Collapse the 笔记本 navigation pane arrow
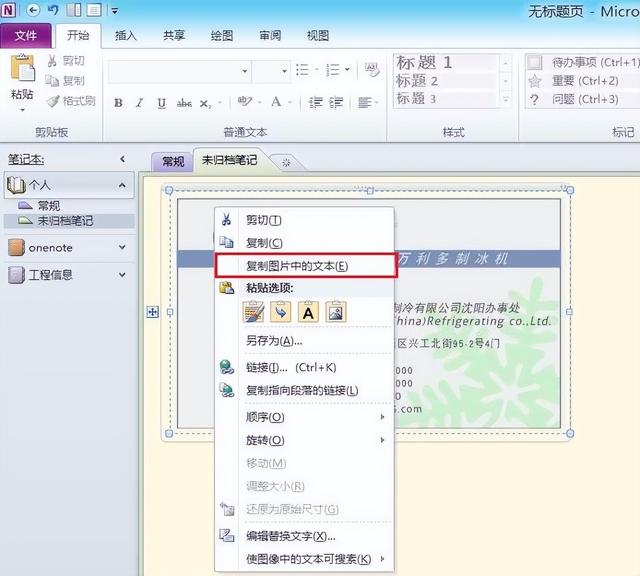Screen dimensions: 640x576 122,159
